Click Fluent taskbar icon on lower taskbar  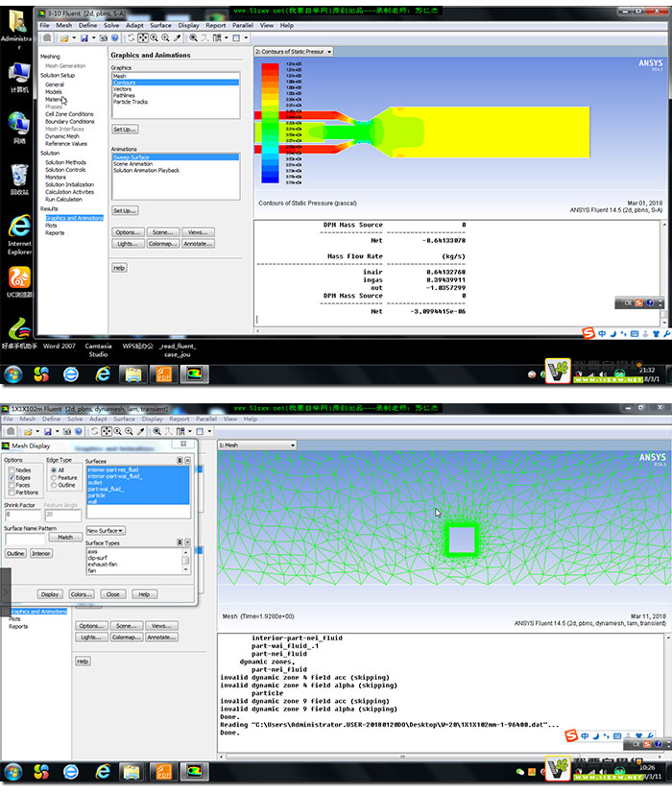pos(195,772)
